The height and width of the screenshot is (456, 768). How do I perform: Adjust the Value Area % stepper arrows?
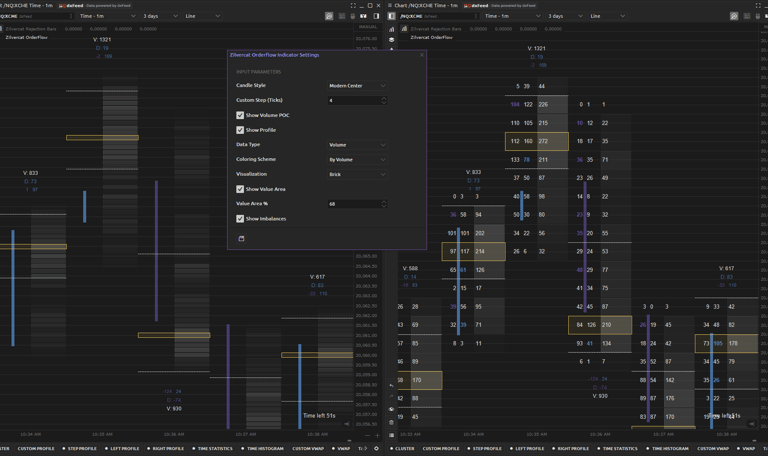click(384, 204)
